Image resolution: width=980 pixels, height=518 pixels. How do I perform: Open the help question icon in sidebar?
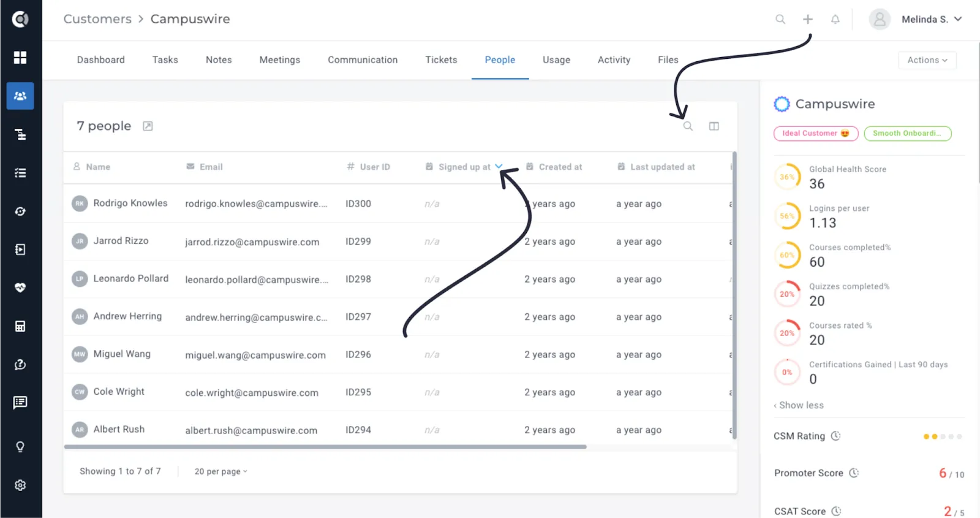[x=20, y=365]
